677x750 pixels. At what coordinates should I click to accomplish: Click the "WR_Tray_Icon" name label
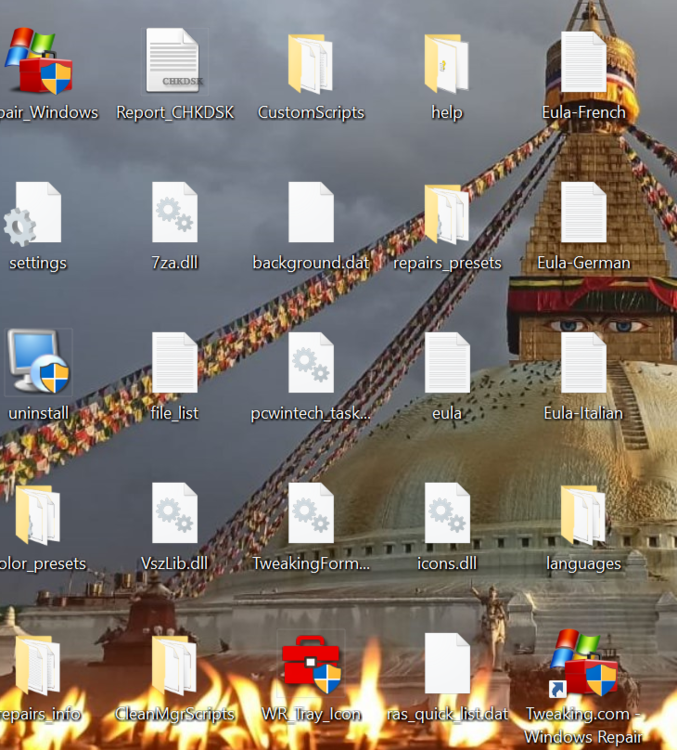pos(311,715)
